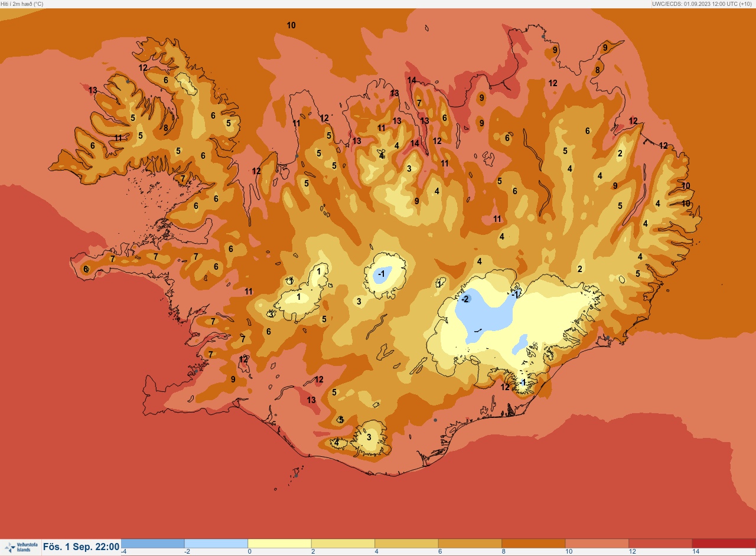This screenshot has width=756, height=556.
Task: Pick the 0 to 2 pale yellow legend swatch
Action: tap(279, 544)
